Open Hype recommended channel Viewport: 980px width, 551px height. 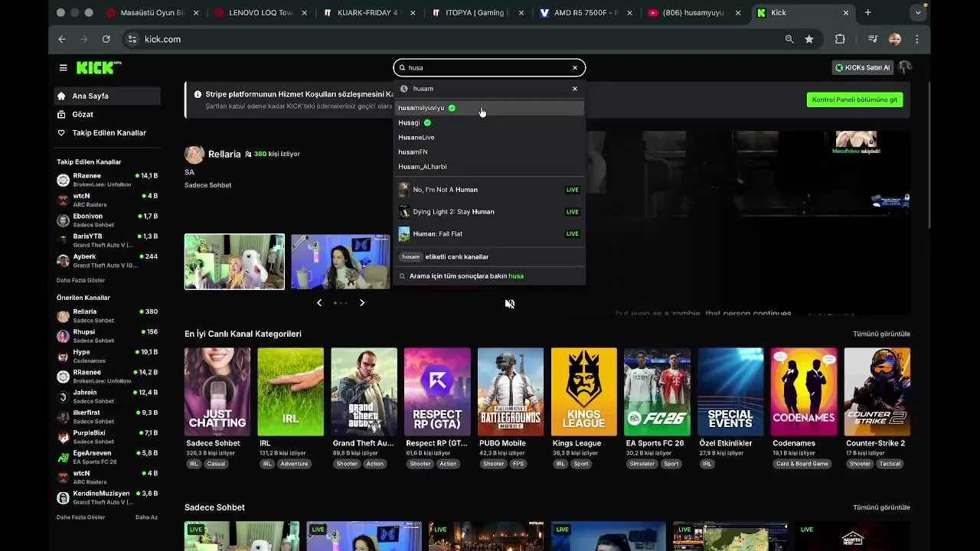107,356
